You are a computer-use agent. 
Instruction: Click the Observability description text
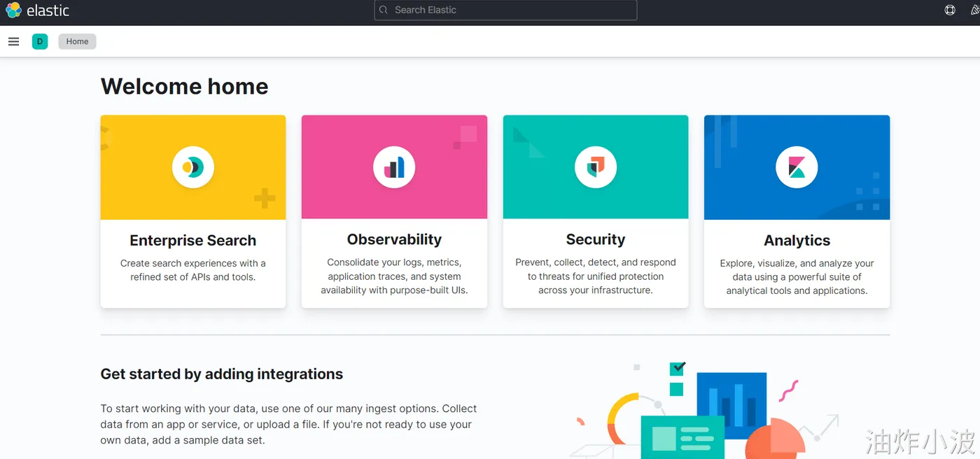pos(394,276)
